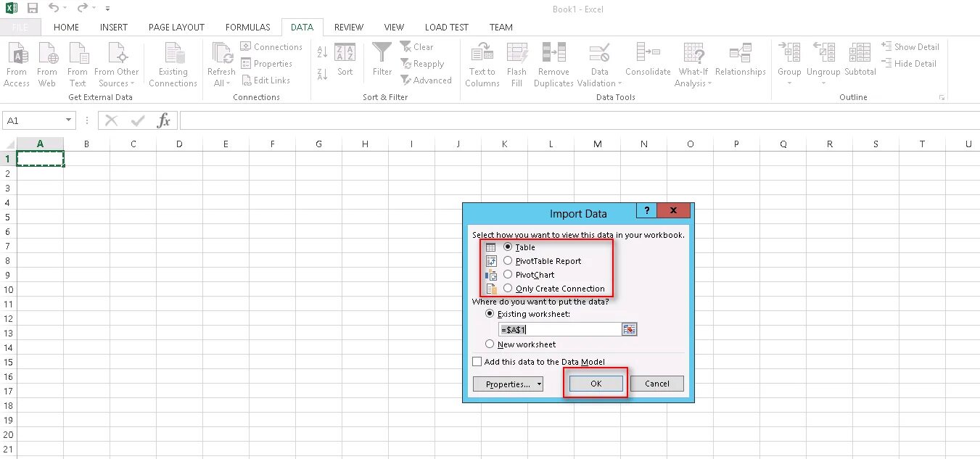
Task: Switch to the HOME tab
Action: tap(66, 28)
